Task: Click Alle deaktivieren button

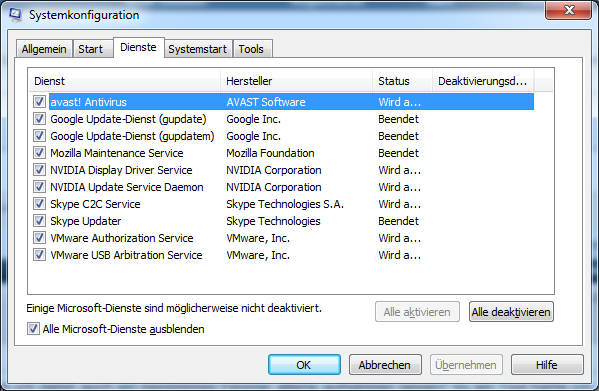Action: tap(511, 312)
